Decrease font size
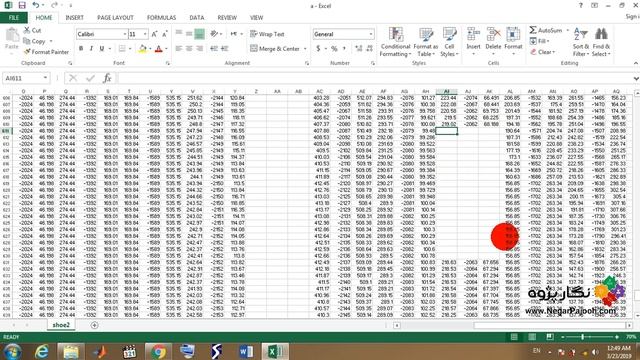The width and height of the screenshot is (640, 360). pos(164,34)
